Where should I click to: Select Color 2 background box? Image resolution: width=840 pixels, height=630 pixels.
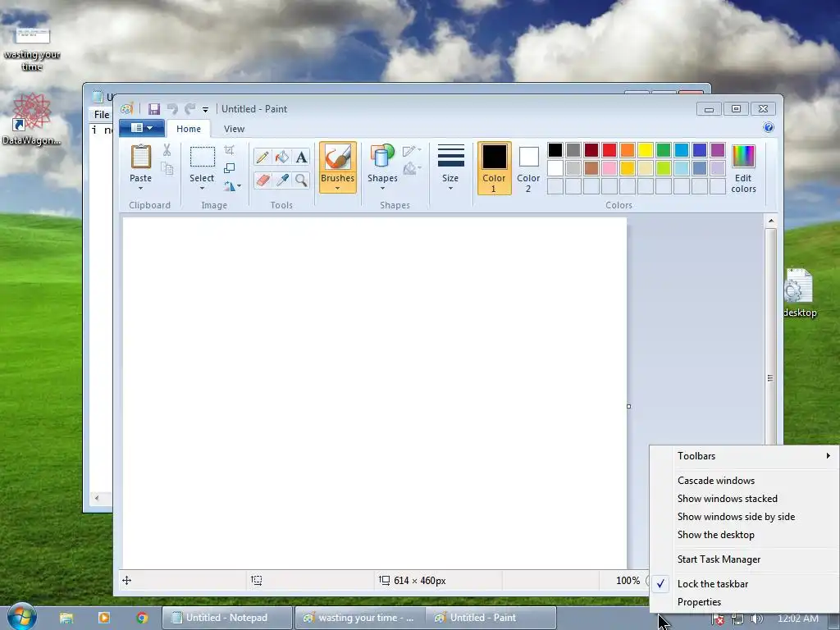528,168
